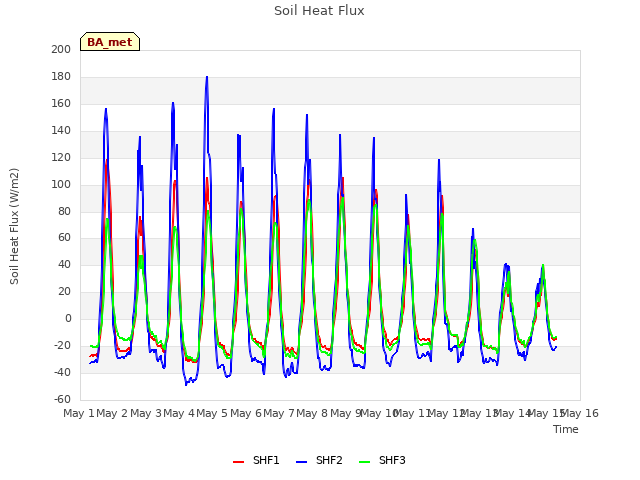Click the green SHF3 legend swatch
The width and height of the screenshot is (640, 480).
[x=364, y=462]
